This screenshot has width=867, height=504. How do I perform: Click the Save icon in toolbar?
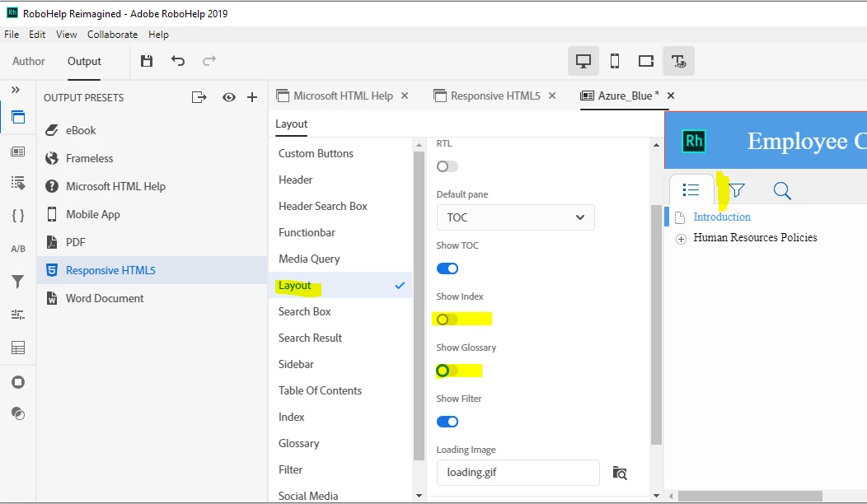pos(147,61)
